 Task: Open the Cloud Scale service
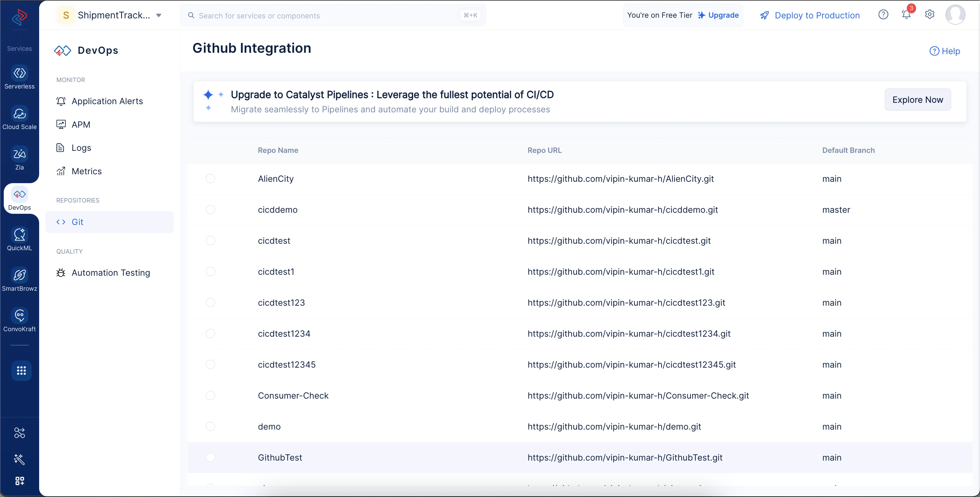19,118
